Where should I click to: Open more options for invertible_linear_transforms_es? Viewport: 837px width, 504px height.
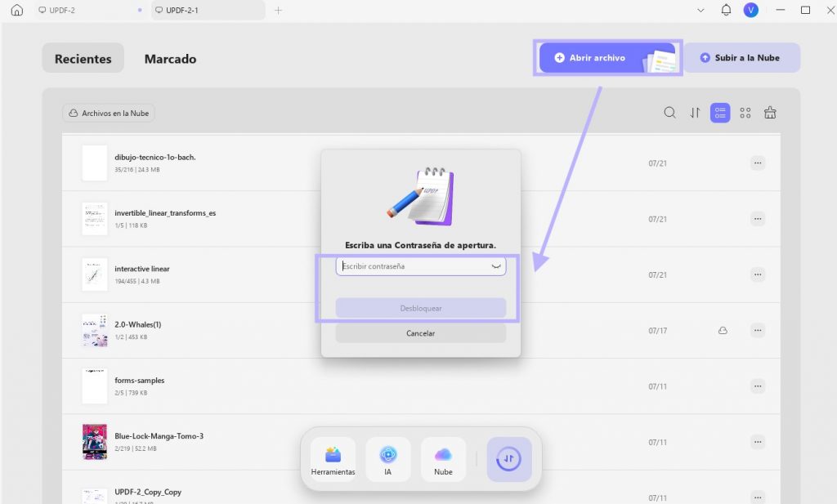(x=758, y=219)
